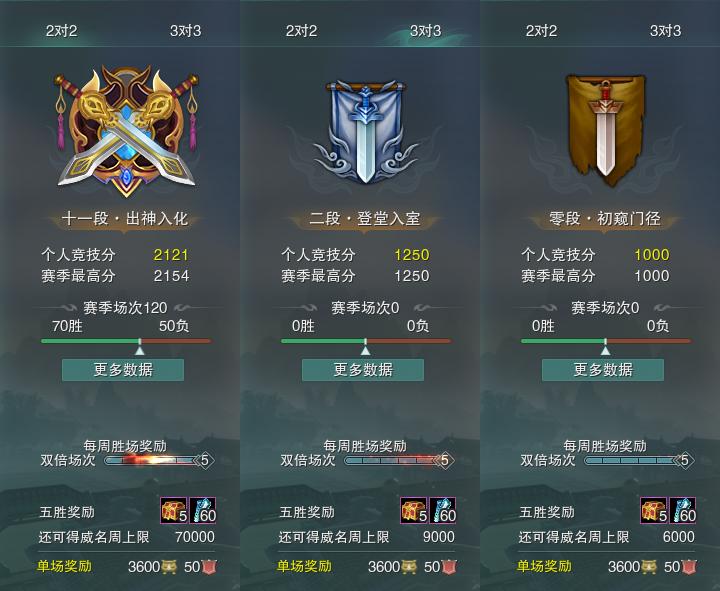The image size is (720, 591).
Task: Open 更多数据 under the 2121 score
Action: click(x=123, y=370)
